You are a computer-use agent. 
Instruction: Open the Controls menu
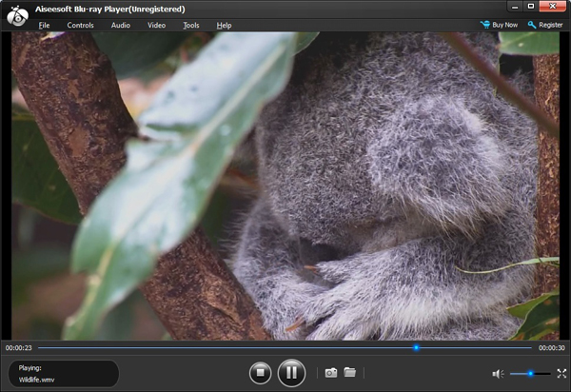(x=80, y=25)
